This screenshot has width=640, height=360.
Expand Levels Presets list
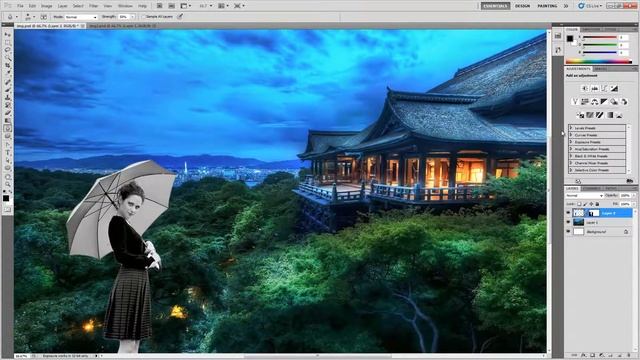pos(571,128)
